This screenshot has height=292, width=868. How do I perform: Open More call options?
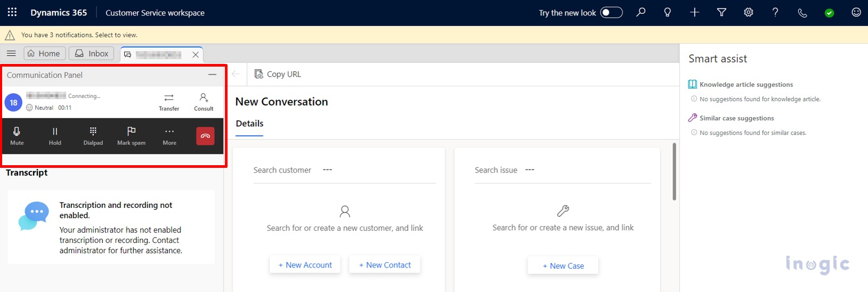tap(170, 136)
